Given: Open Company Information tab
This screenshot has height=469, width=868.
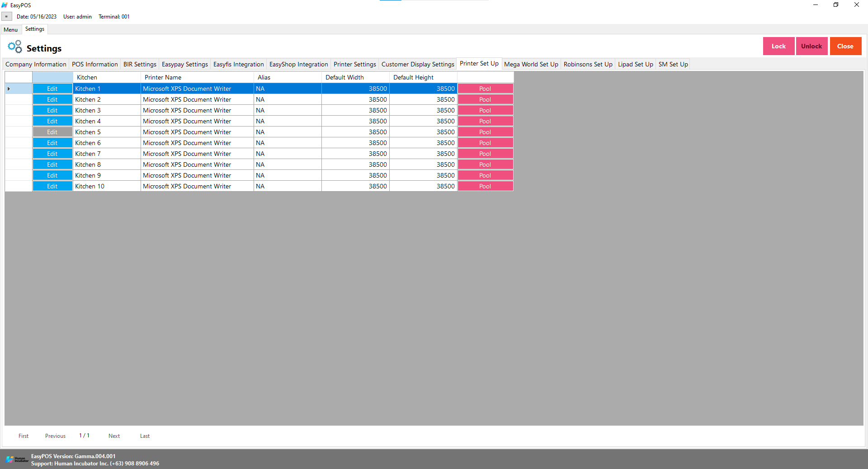Looking at the screenshot, I should (x=36, y=64).
